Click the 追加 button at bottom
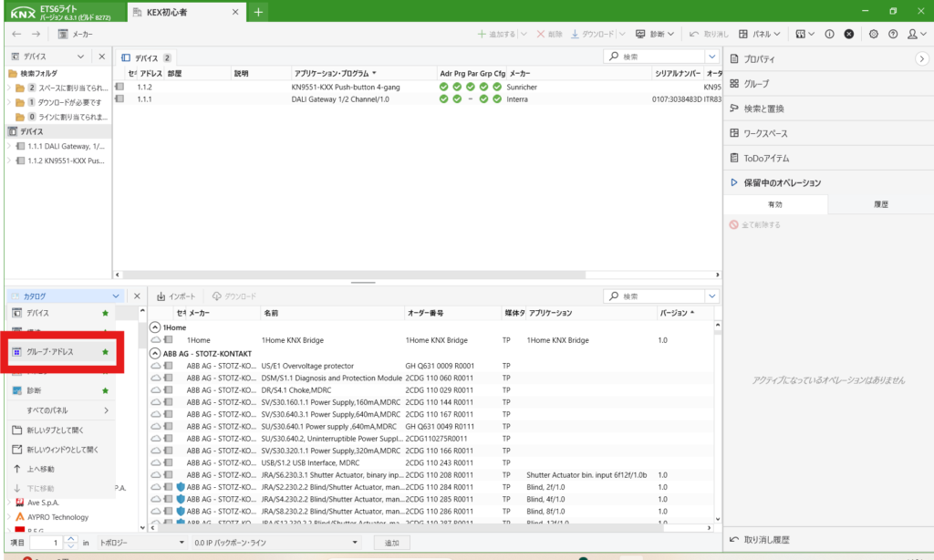This screenshot has height=560, width=934. point(392,543)
